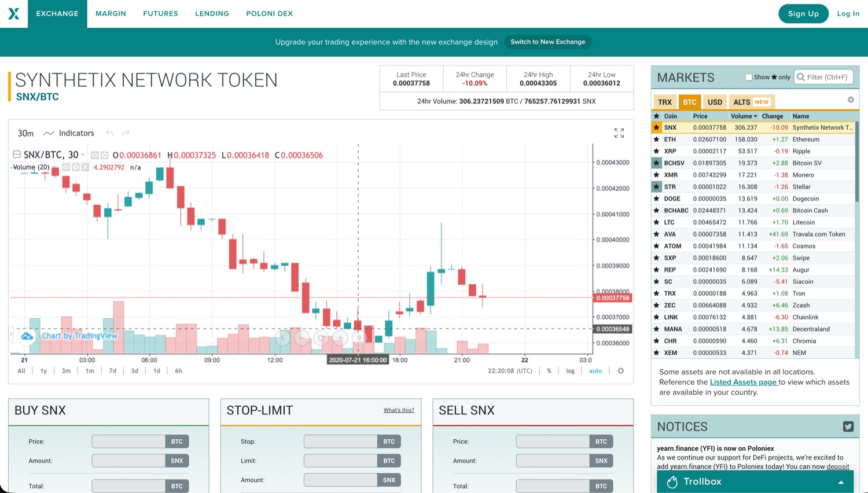Image resolution: width=868 pixels, height=493 pixels.
Task: Click star column header in markets table
Action: pyautogui.click(x=656, y=116)
